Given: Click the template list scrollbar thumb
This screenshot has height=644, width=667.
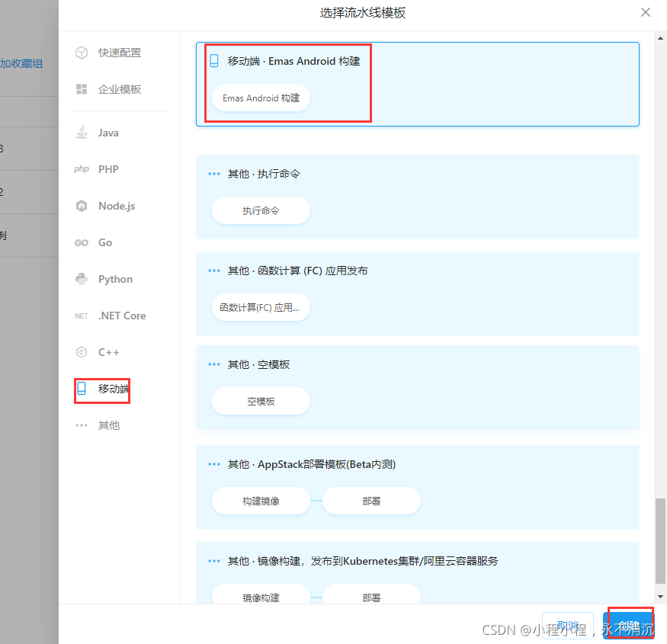Looking at the screenshot, I should (x=660, y=541).
